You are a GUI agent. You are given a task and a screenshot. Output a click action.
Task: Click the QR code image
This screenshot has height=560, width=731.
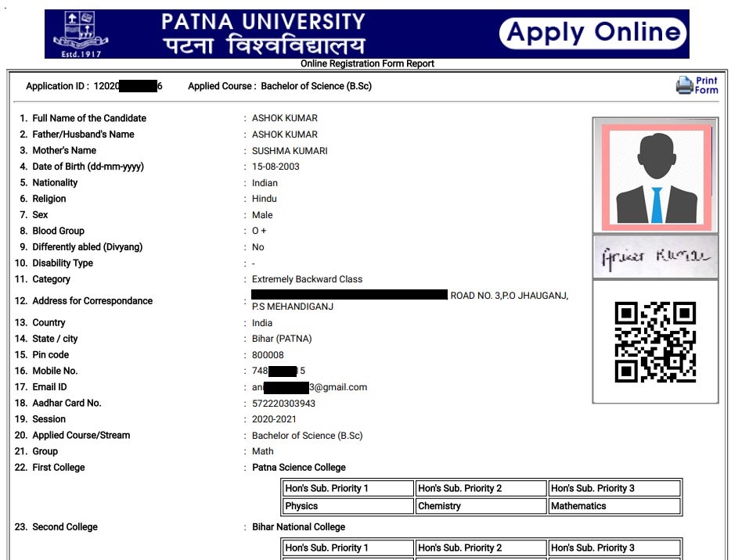click(x=656, y=343)
